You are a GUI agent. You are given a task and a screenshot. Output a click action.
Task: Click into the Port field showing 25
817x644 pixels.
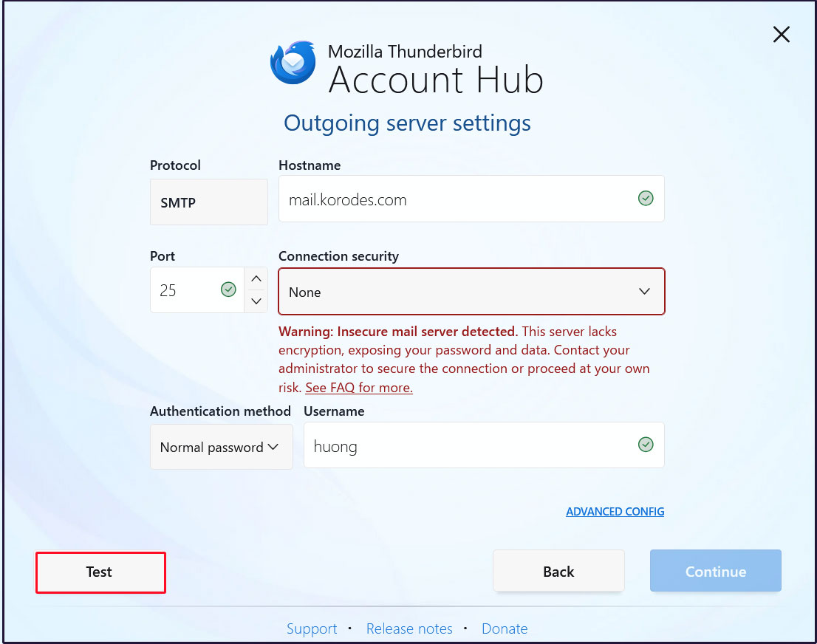point(197,290)
